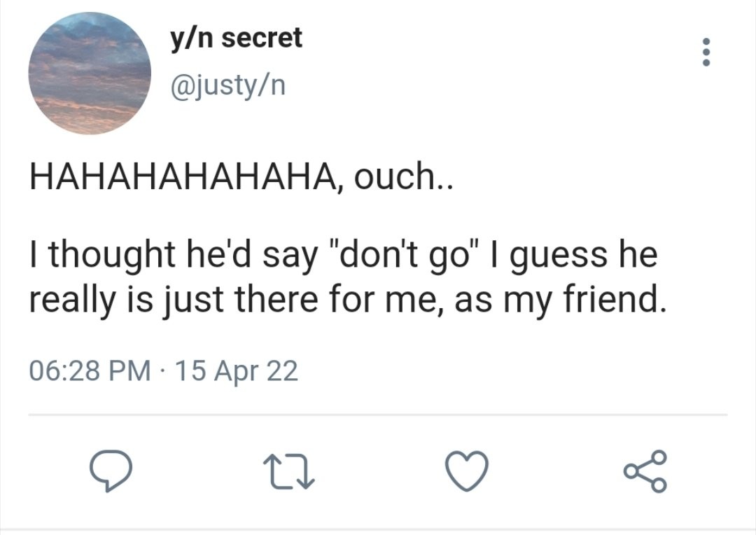Viewport: 756px width, 535px height.
Task: Open the y/n secret profile name
Action: (236, 39)
